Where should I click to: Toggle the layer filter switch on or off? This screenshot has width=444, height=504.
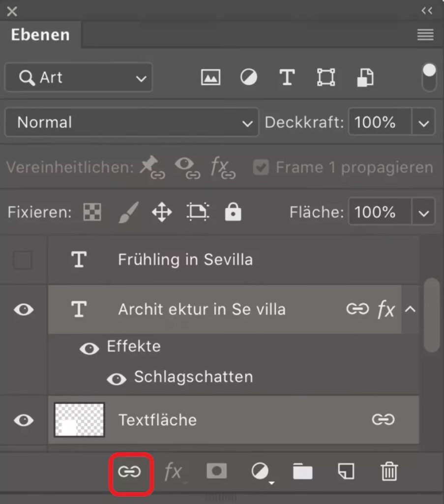(x=429, y=77)
